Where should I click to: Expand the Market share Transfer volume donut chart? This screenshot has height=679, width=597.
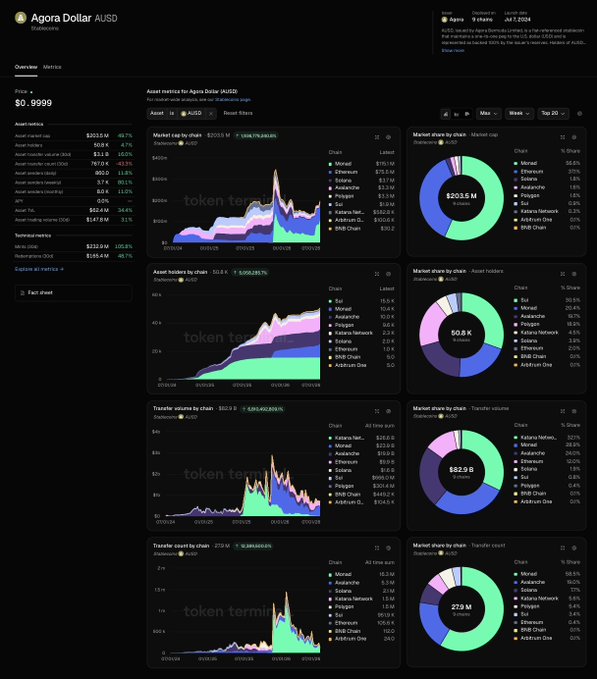(562, 411)
